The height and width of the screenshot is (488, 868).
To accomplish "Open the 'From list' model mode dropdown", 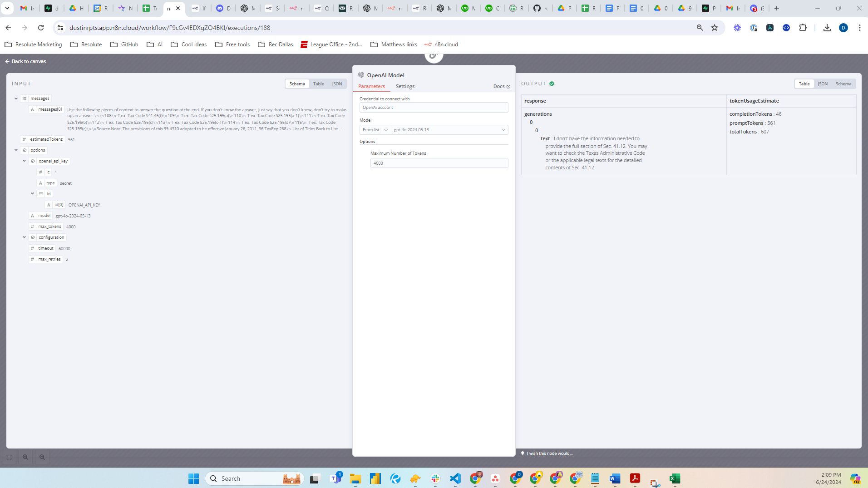I will coord(375,130).
